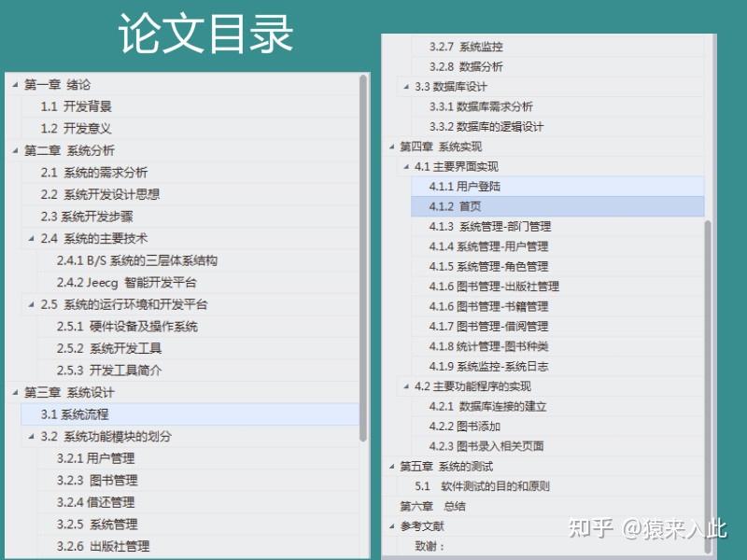This screenshot has height=560, width=747.
Task: Open 4.1.6 图书管理-出版社管理
Action: click(x=494, y=287)
